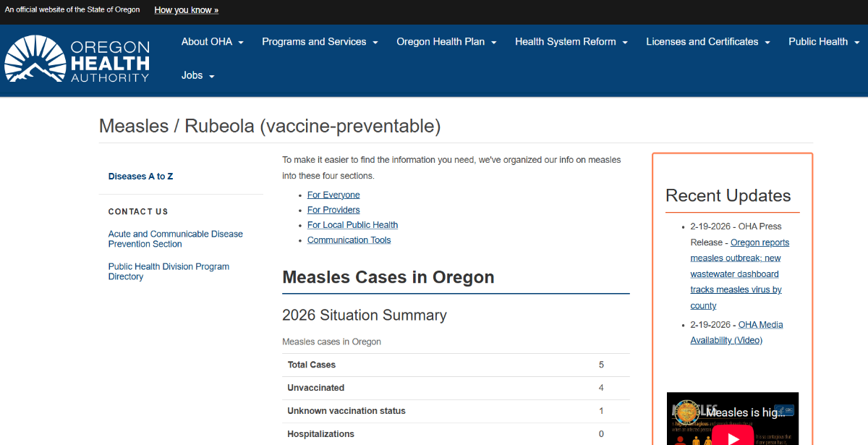Play the measles YouTube video
This screenshot has height=445, width=868.
coord(733,436)
